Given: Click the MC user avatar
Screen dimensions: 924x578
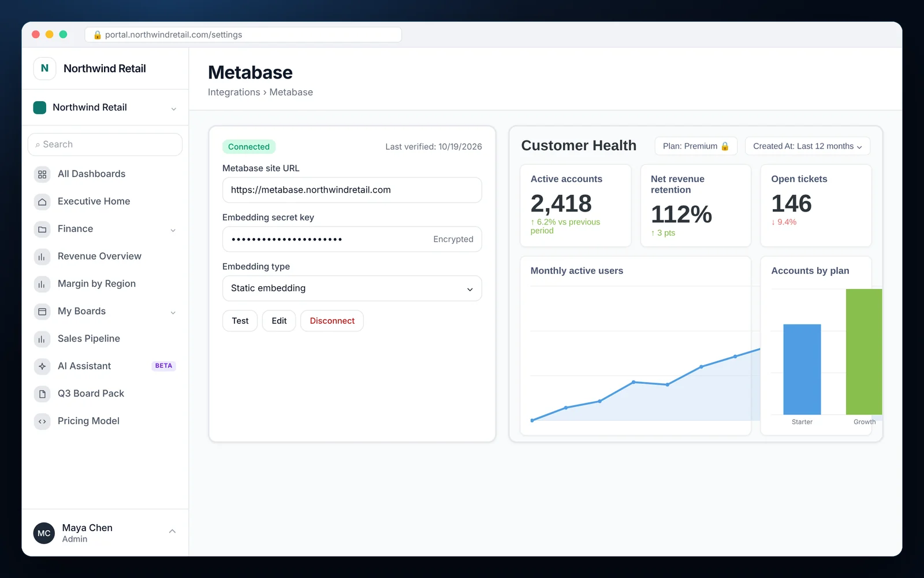Looking at the screenshot, I should click(44, 533).
